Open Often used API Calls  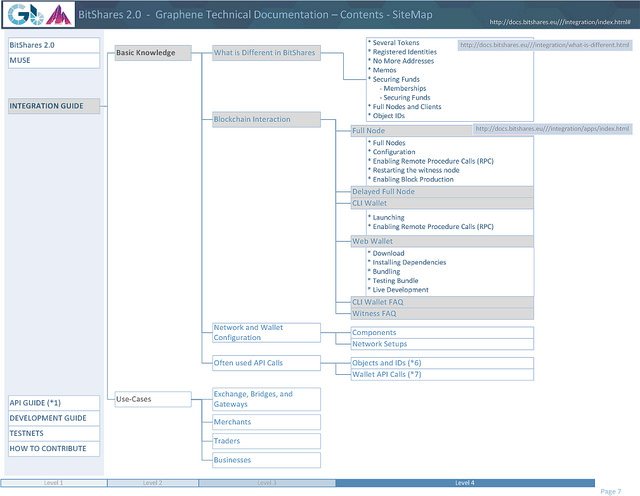pyautogui.click(x=267, y=363)
